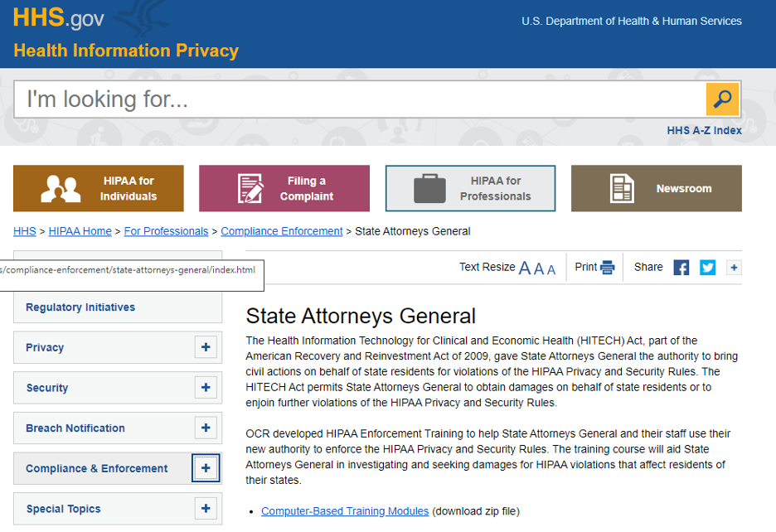The image size is (776, 532).
Task: Expand the Breach Notification section
Action: point(205,428)
